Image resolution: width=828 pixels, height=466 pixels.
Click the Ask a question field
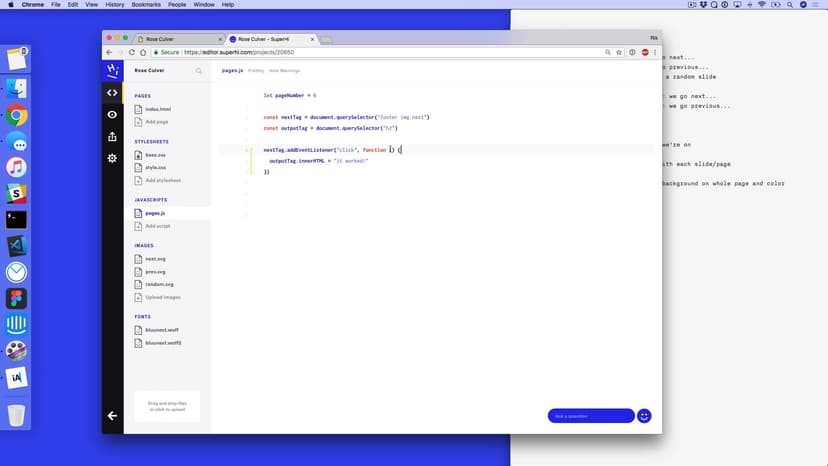point(590,416)
